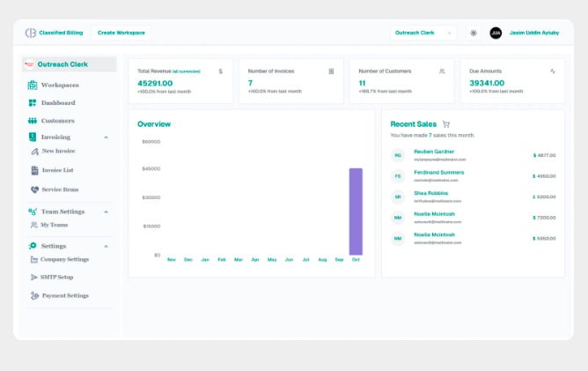Click the Dashboard grid icon
Screen dimensions: 588x371
tap(33, 103)
